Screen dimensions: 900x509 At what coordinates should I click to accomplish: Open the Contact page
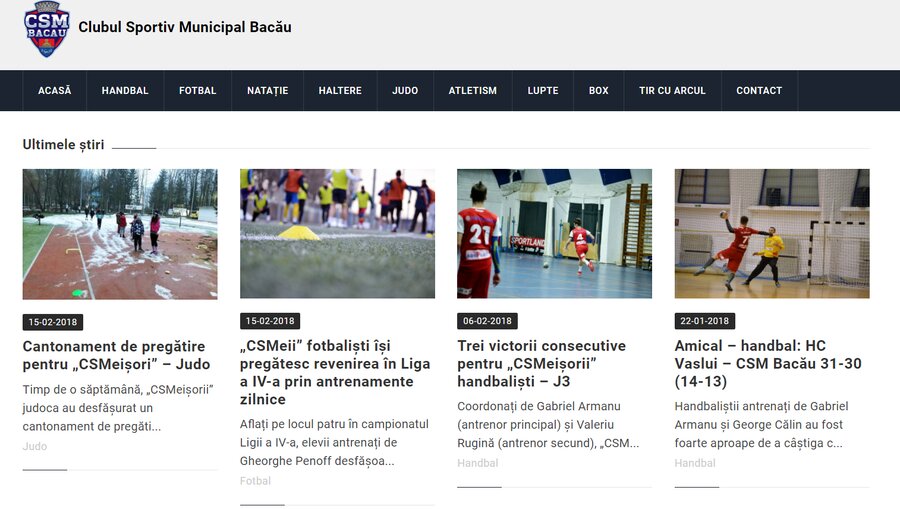pyautogui.click(x=759, y=91)
